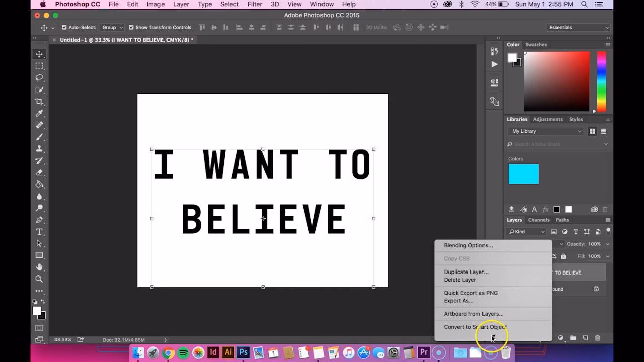Select the Type tool

click(39, 231)
